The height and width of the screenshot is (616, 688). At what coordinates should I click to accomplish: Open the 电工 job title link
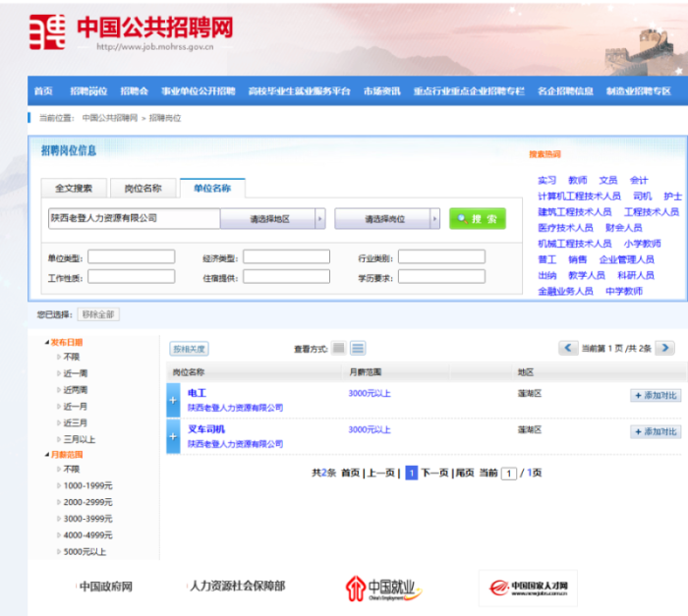197,393
